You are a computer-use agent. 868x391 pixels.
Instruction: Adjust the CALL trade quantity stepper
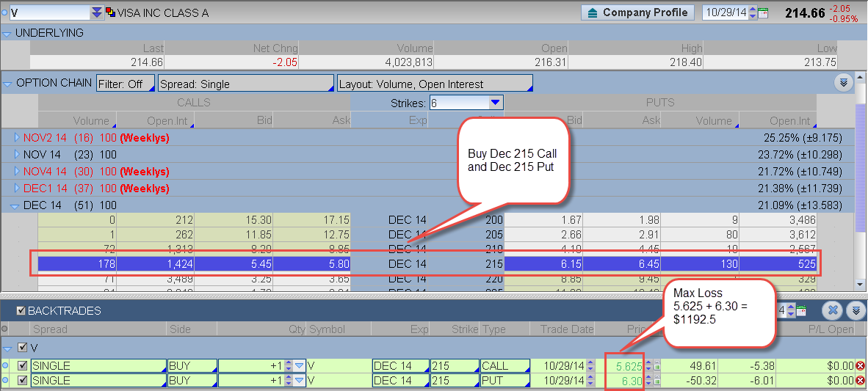tap(287, 366)
